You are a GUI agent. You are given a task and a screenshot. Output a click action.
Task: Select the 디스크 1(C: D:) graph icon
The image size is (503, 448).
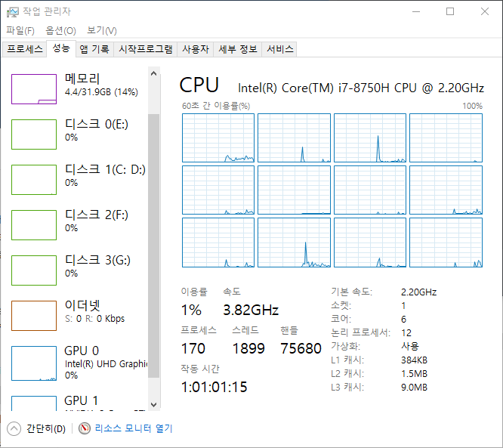tap(34, 180)
